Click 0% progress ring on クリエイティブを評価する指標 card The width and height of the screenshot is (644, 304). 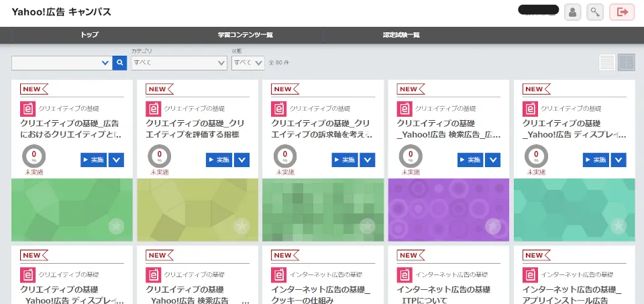160,156
